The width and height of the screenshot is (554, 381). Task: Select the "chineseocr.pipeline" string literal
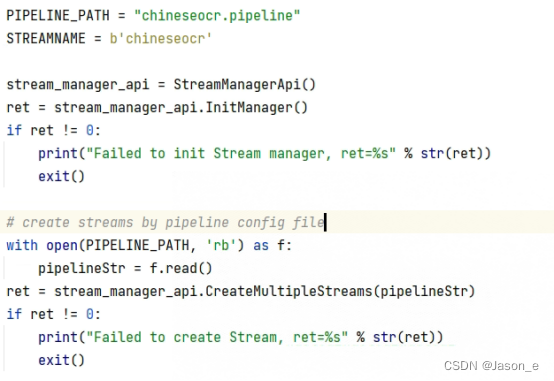(x=217, y=16)
